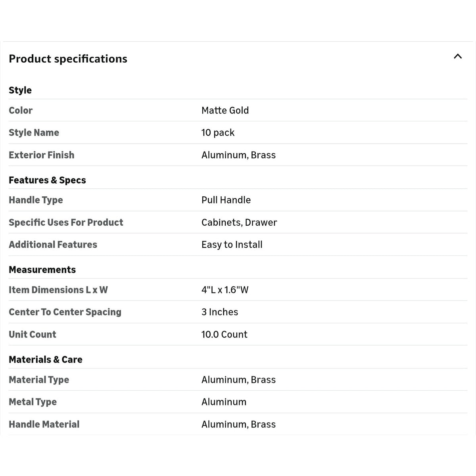Select the 10.0 Count value
This screenshot has height=476, width=476.
[x=224, y=334]
